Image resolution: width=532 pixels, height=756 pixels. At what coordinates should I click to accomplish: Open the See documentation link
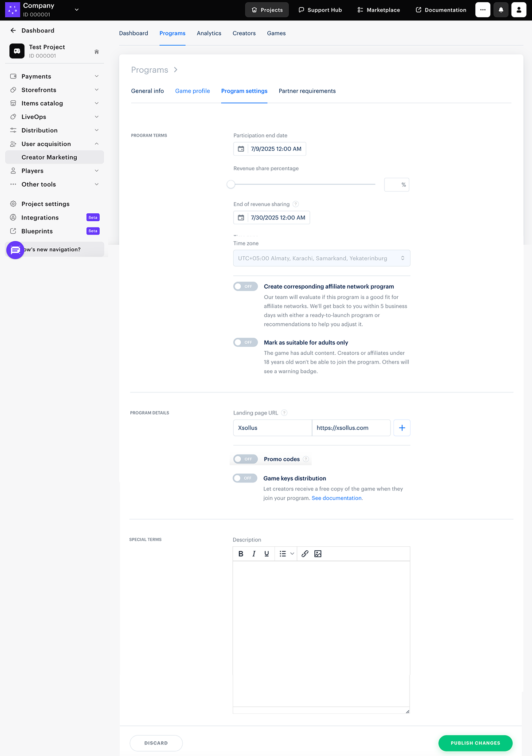tap(337, 498)
